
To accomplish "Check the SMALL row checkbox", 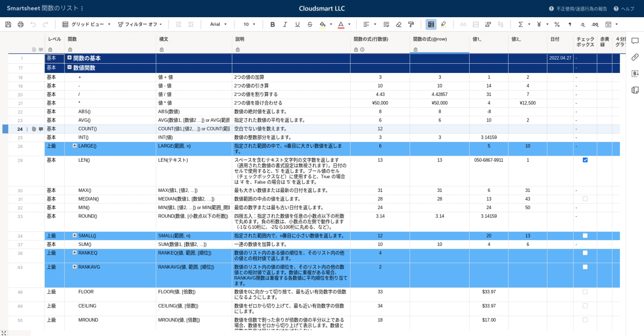I will [585, 235].
